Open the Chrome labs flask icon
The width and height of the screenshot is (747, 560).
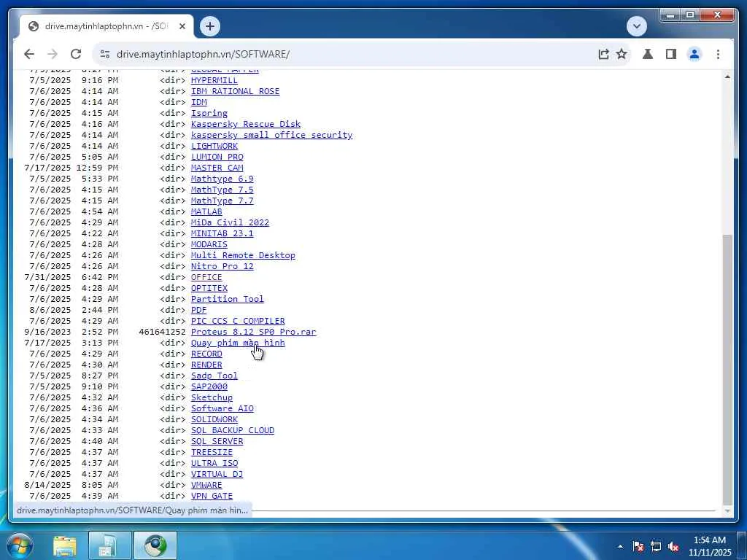648,54
